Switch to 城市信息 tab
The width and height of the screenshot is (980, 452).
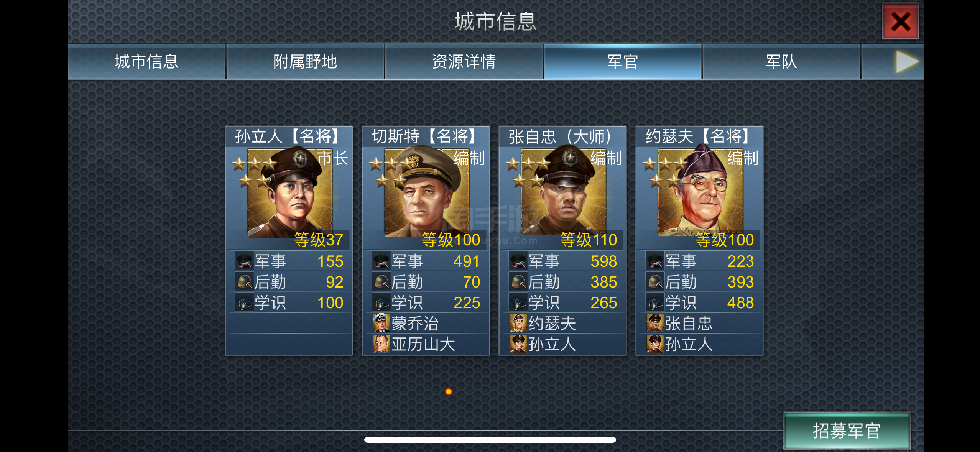[146, 62]
